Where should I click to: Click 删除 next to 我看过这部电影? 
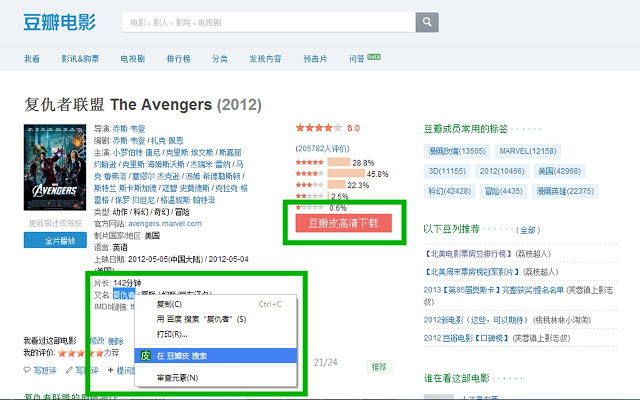[116, 341]
